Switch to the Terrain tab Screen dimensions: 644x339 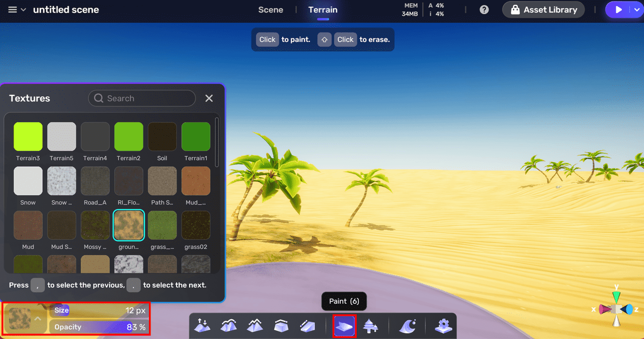(x=323, y=10)
